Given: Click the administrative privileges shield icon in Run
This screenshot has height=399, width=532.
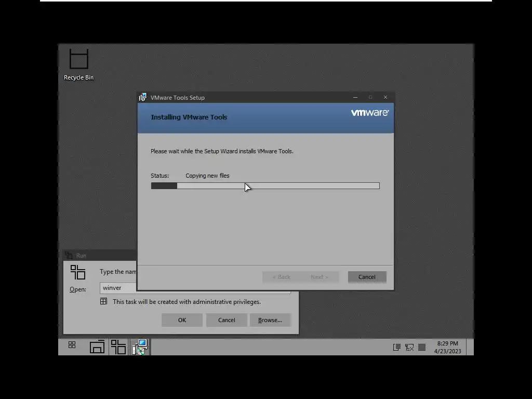Looking at the screenshot, I should click(103, 301).
